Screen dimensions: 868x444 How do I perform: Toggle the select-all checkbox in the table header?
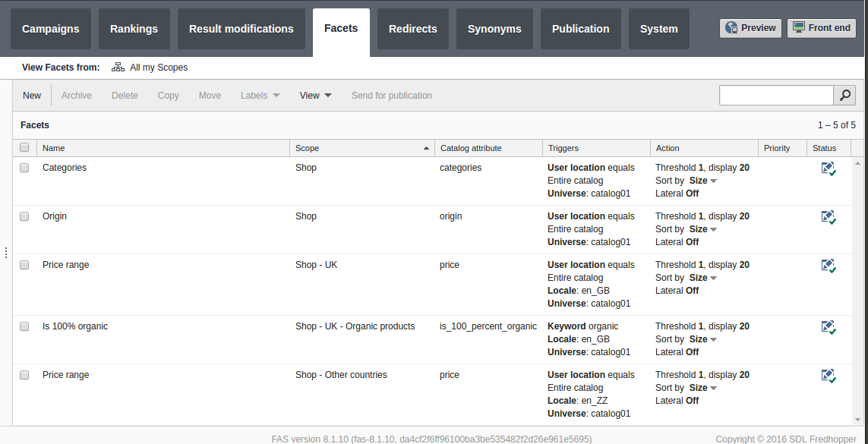coord(24,148)
